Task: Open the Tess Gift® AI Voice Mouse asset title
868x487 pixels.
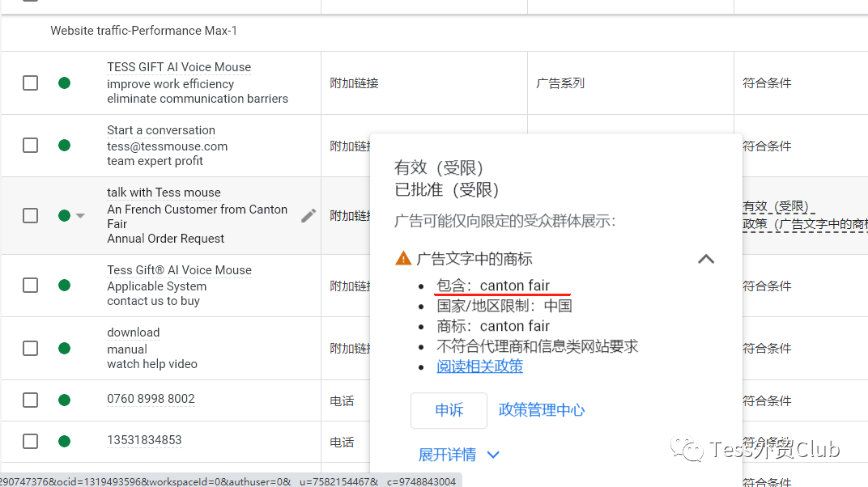Action: point(179,270)
